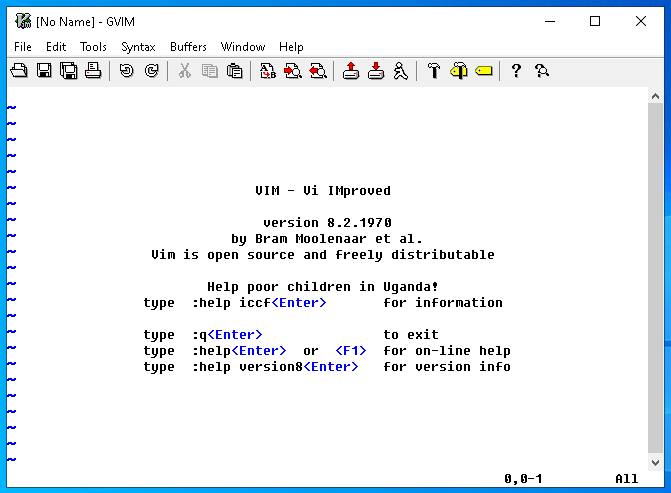Viewport: 671px width, 493px height.
Task: Click the Jump to tag icon
Action: [484, 71]
